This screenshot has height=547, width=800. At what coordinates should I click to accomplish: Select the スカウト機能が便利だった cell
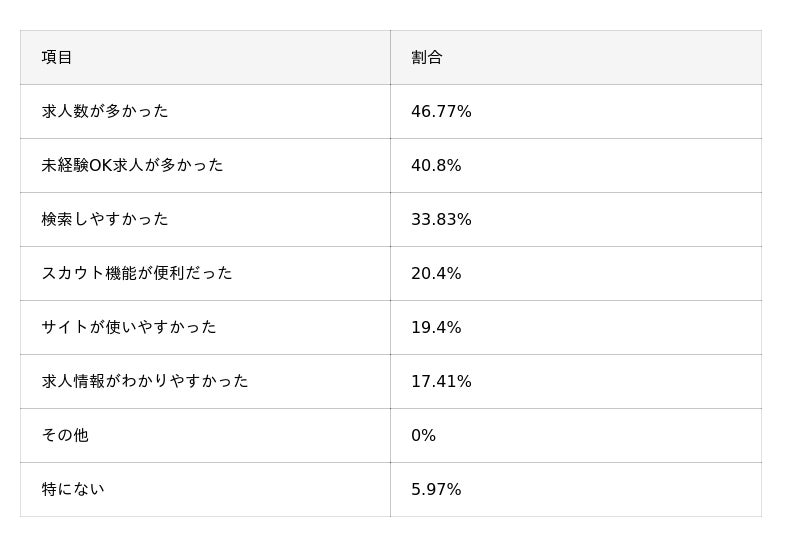[137, 274]
